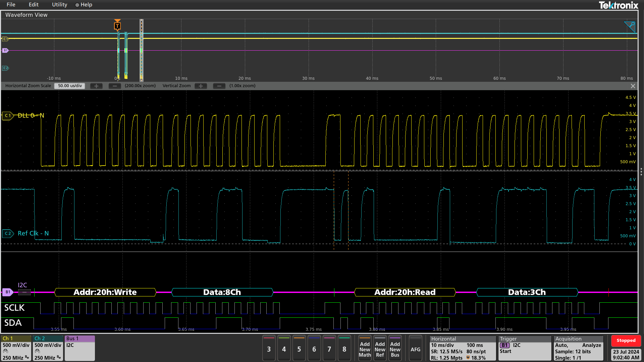Click the Tektronix logo
The image size is (644, 362).
pyautogui.click(x=619, y=5)
